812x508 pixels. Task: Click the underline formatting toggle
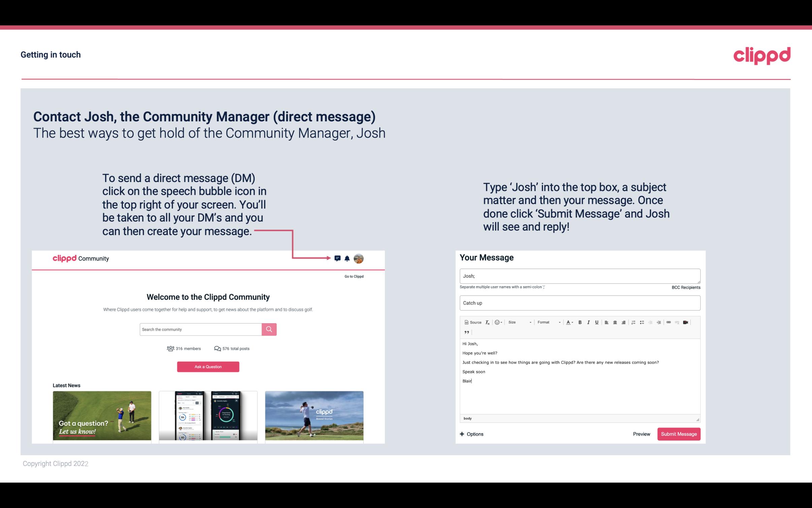pos(597,322)
